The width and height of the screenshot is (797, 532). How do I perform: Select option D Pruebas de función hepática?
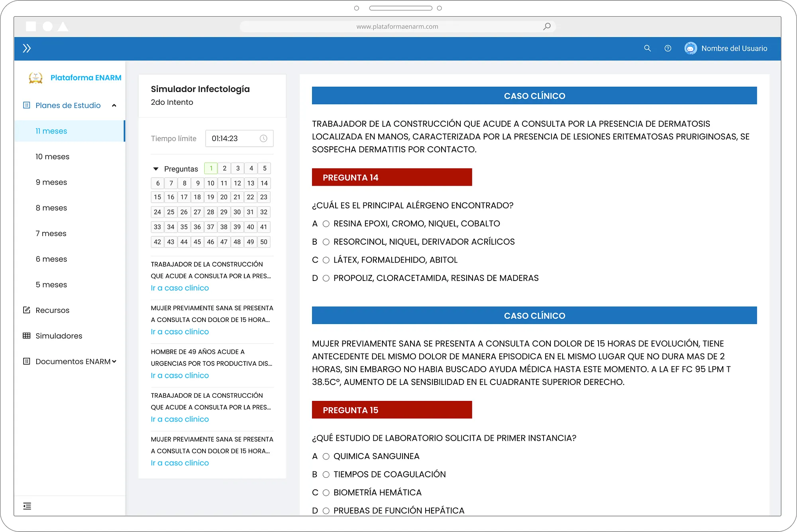(326, 511)
